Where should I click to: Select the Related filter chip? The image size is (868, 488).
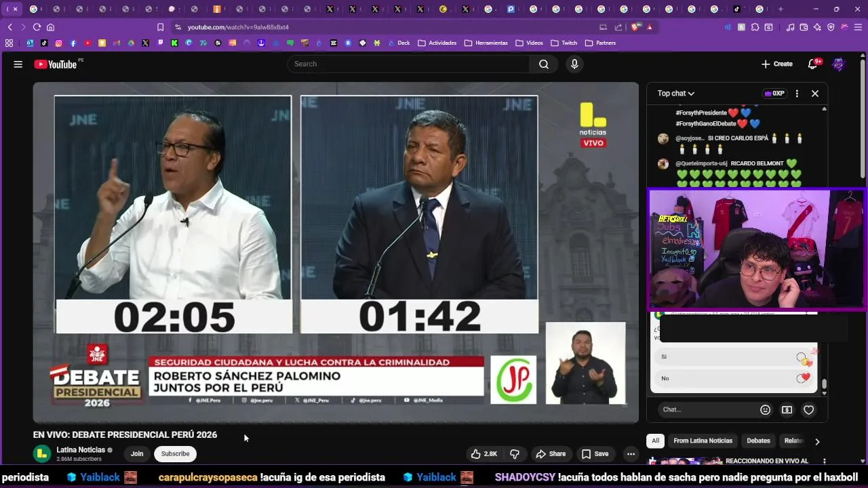[793, 441]
